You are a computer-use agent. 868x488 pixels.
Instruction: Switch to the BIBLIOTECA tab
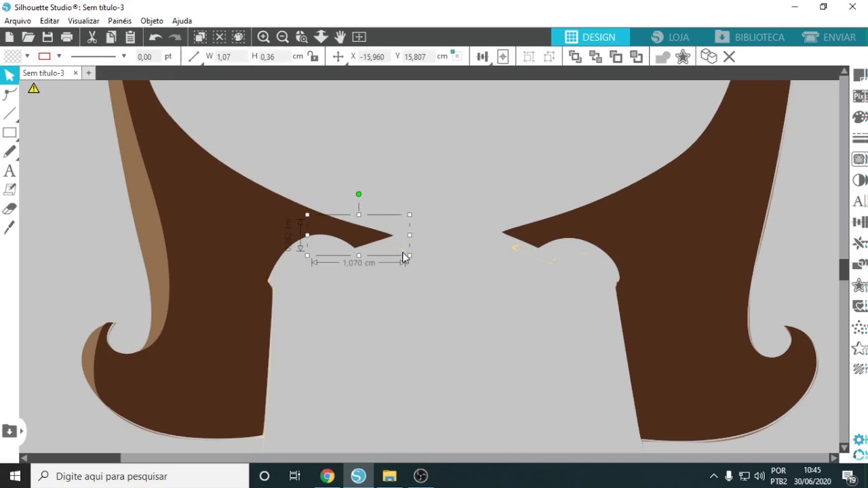tap(750, 37)
